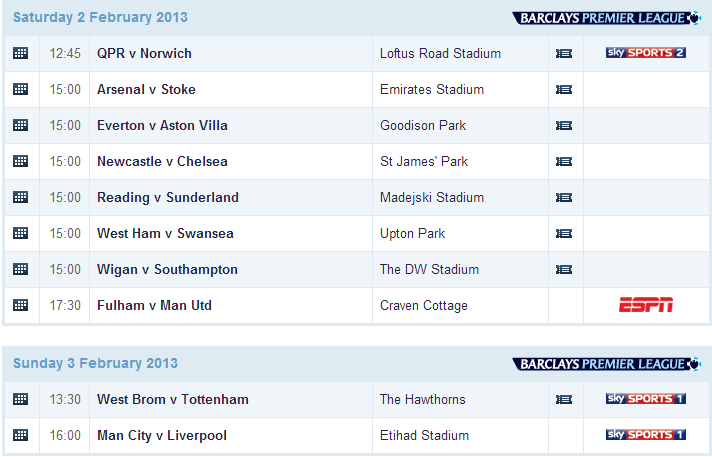
Task: Click ticket icon for Newcastle v Chelsea
Action: [564, 161]
